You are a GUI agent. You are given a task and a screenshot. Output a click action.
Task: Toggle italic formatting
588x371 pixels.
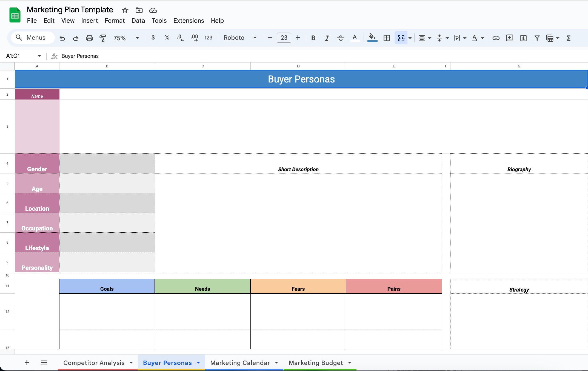point(327,38)
